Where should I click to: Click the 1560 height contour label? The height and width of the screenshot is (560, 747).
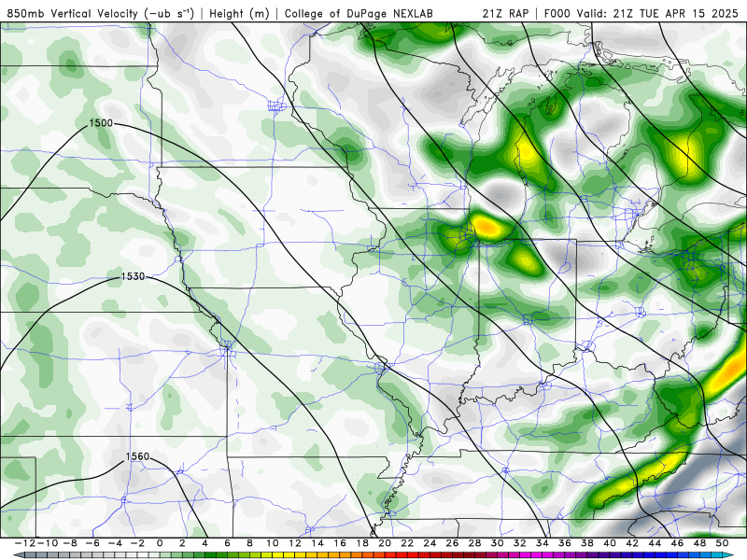point(137,456)
